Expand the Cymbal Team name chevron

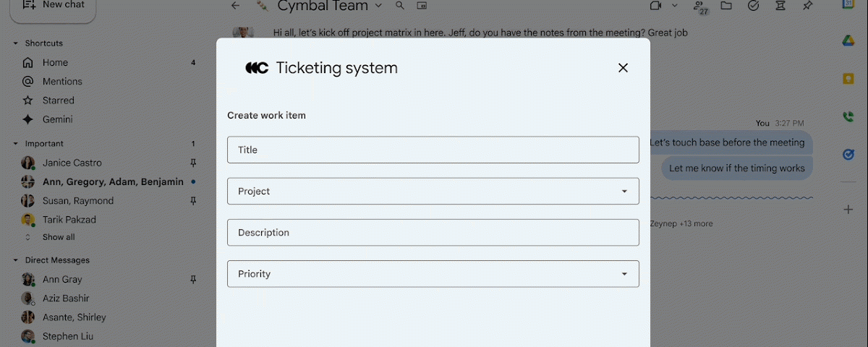tap(379, 6)
